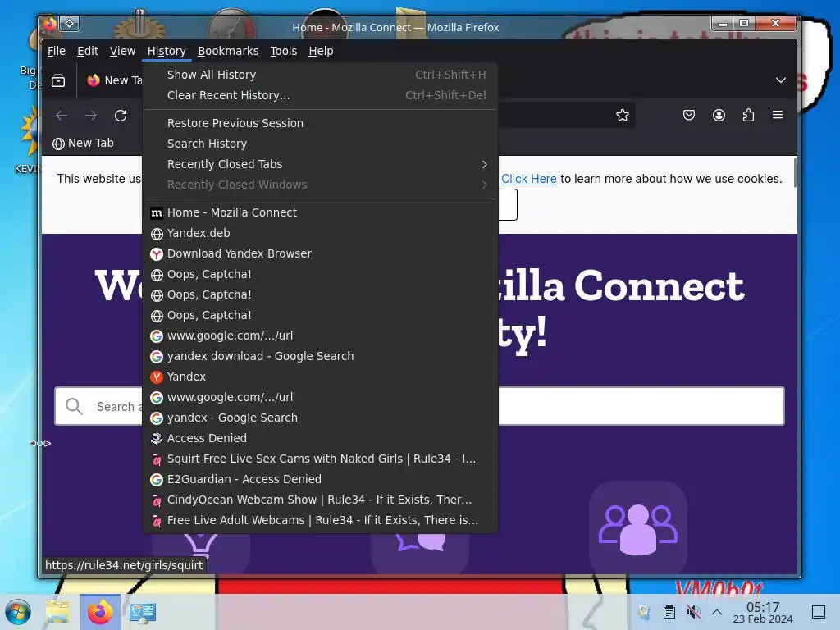Screen dimensions: 840x630
Task: Click the show desktop button
Action: [x=819, y=612]
